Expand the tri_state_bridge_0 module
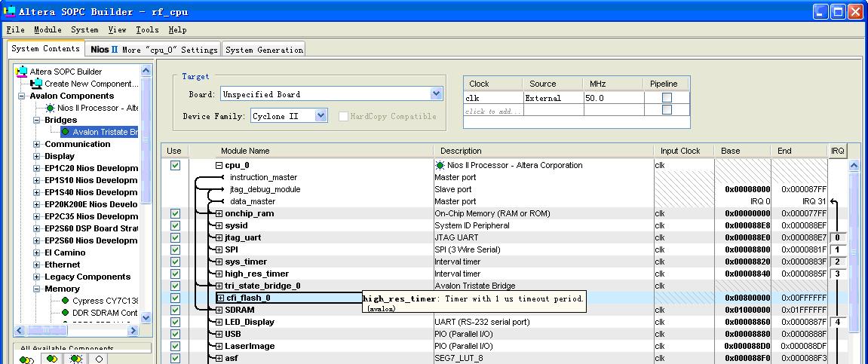The height and width of the screenshot is (364, 868). point(219,286)
